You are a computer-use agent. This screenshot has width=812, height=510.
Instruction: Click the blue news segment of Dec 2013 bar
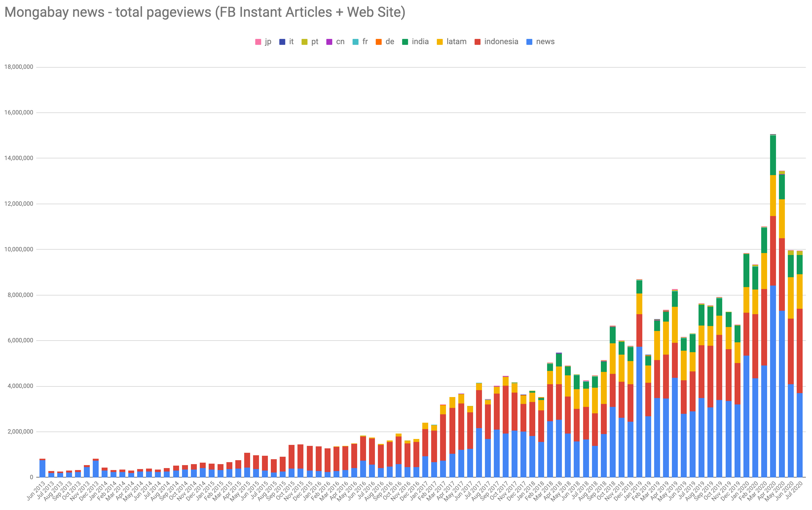point(96,469)
